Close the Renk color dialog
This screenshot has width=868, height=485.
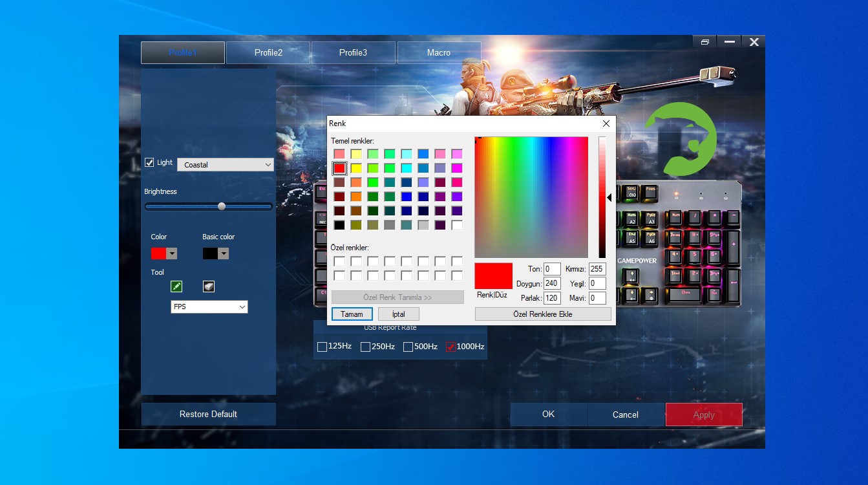606,124
